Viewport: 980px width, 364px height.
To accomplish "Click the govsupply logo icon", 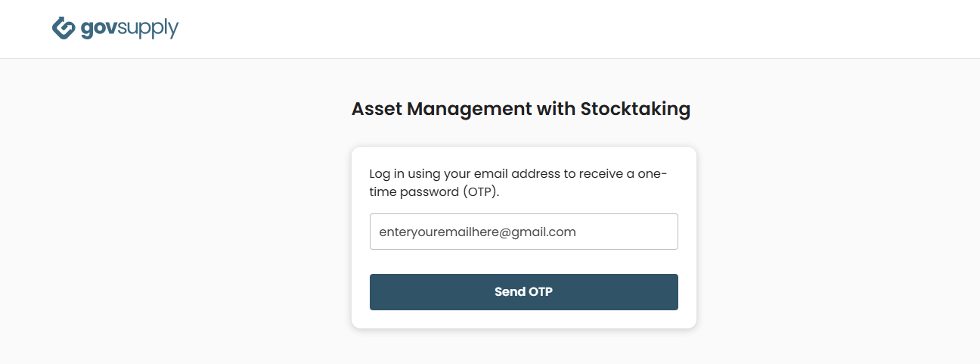I will [64, 28].
